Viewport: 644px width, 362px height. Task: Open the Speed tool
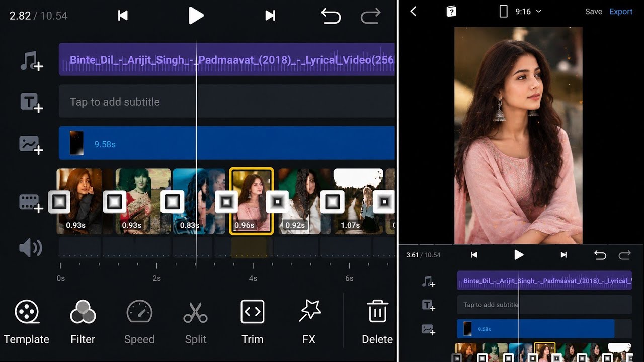coord(139,322)
